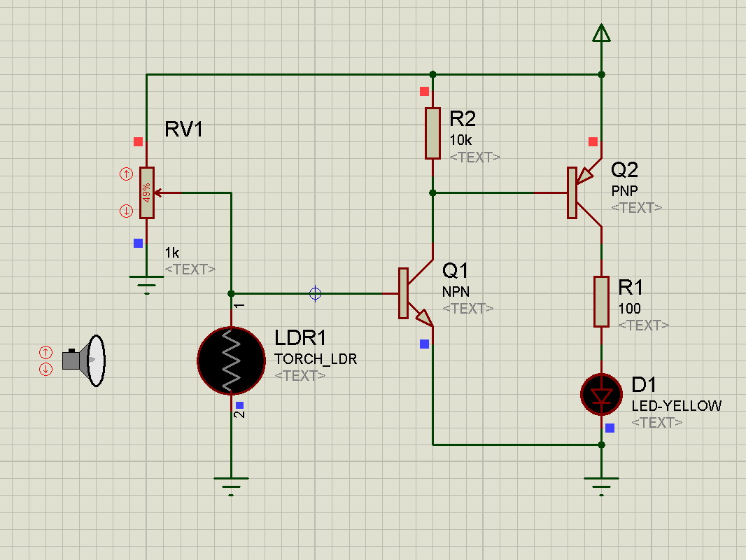746x560 pixels.
Task: Click the <TEXT> placeholder under RV1 1k
Action: pos(190,269)
